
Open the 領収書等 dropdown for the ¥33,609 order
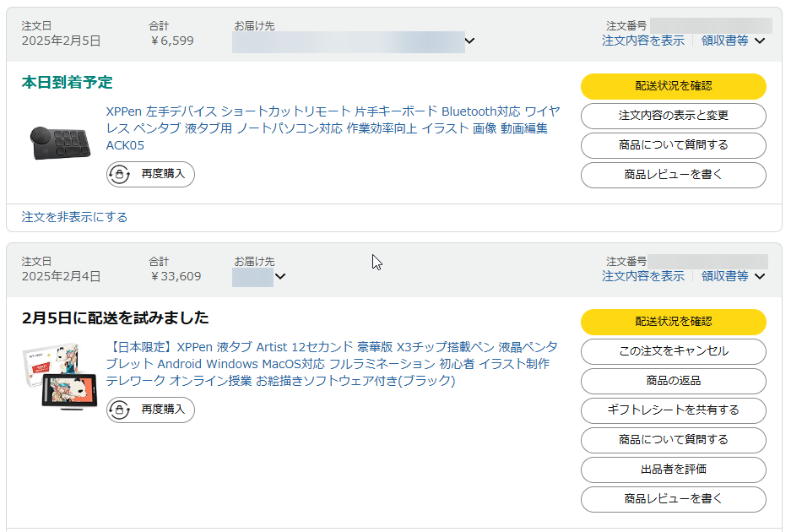coord(733,276)
